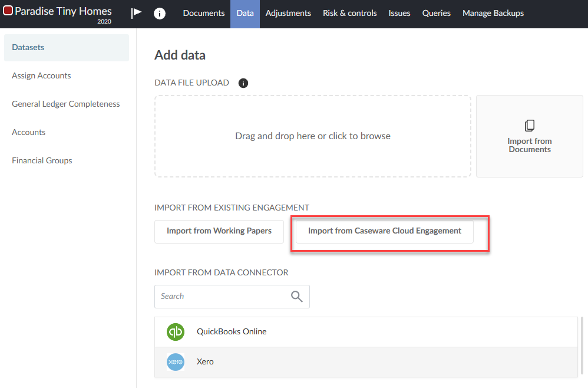Switch to the Adjustments tab
The width and height of the screenshot is (588, 388).
288,13
